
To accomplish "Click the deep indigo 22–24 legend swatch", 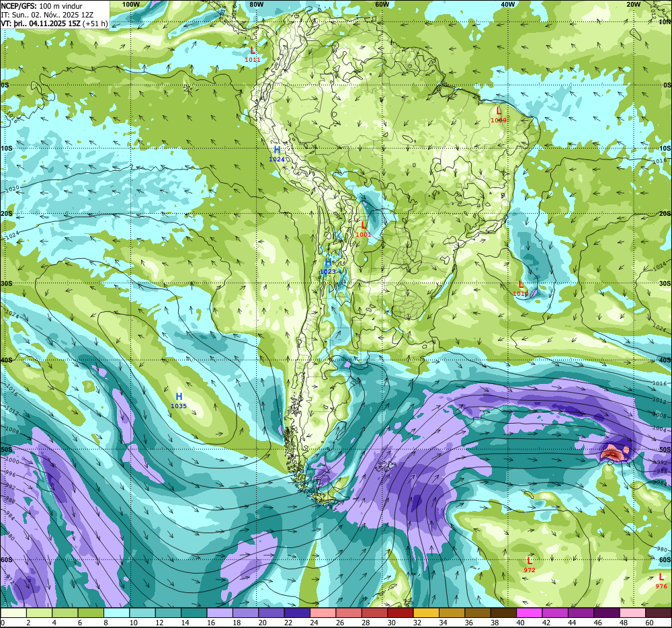I will tap(297, 613).
